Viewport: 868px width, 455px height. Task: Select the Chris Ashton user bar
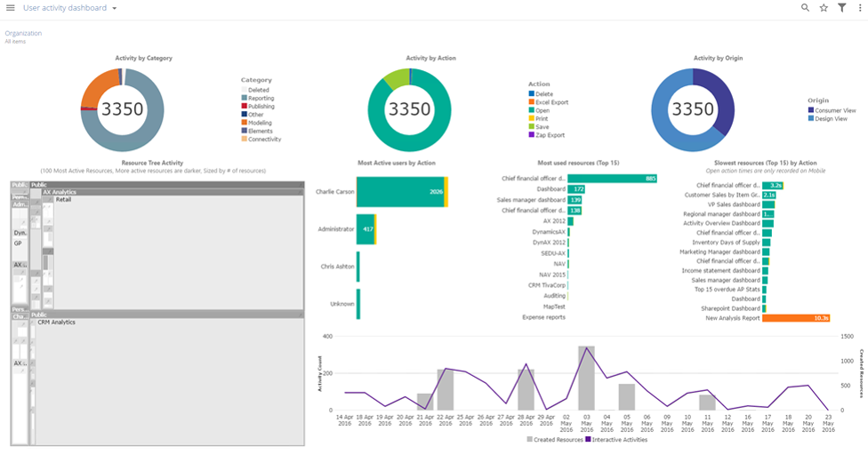tap(358, 267)
